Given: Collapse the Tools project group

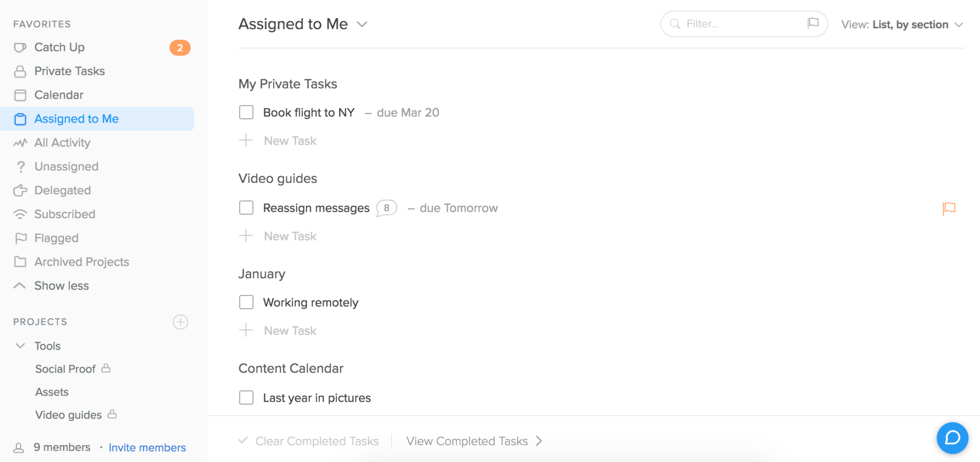Looking at the screenshot, I should click(20, 346).
